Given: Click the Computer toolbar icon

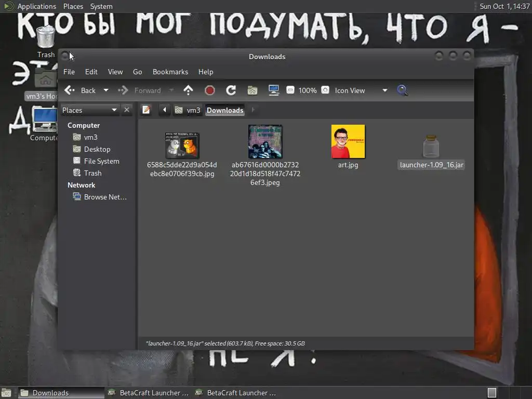Looking at the screenshot, I should [x=274, y=90].
